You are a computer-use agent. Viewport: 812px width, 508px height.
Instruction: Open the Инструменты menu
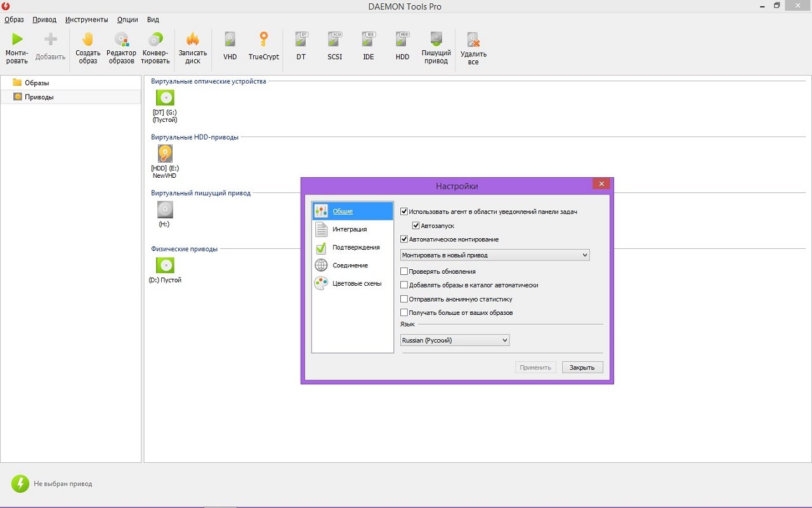click(86, 20)
